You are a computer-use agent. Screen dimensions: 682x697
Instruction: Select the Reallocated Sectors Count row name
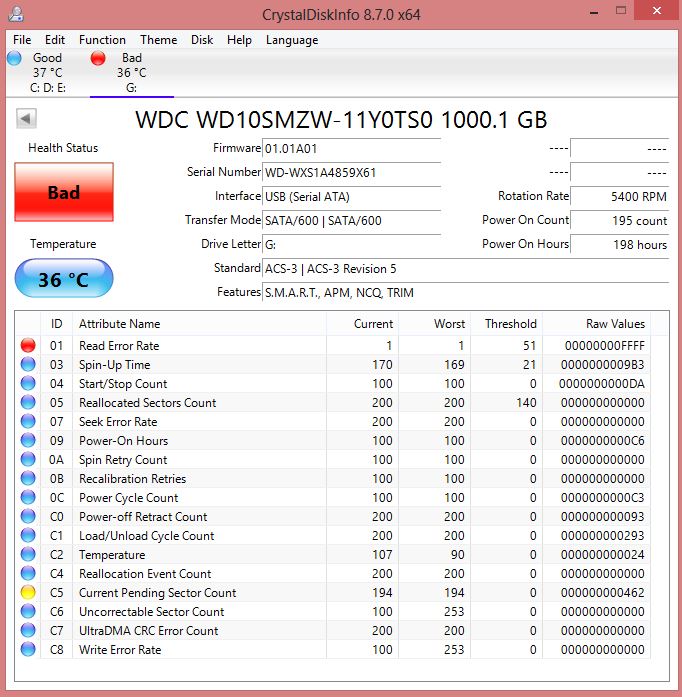point(147,402)
